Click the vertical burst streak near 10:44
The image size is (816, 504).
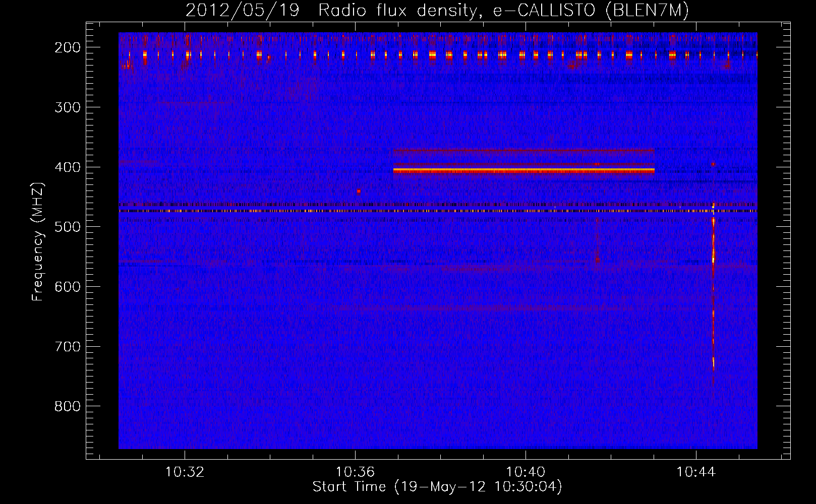tap(713, 286)
